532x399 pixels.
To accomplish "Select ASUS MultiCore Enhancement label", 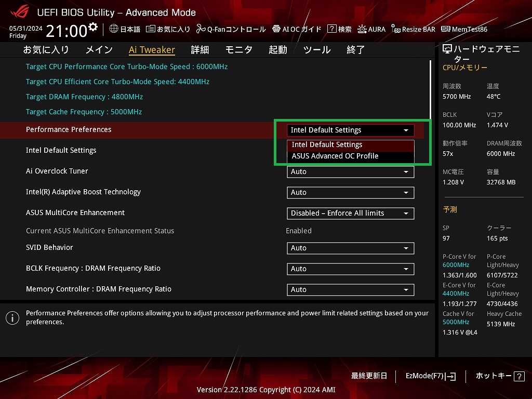I will [75, 212].
